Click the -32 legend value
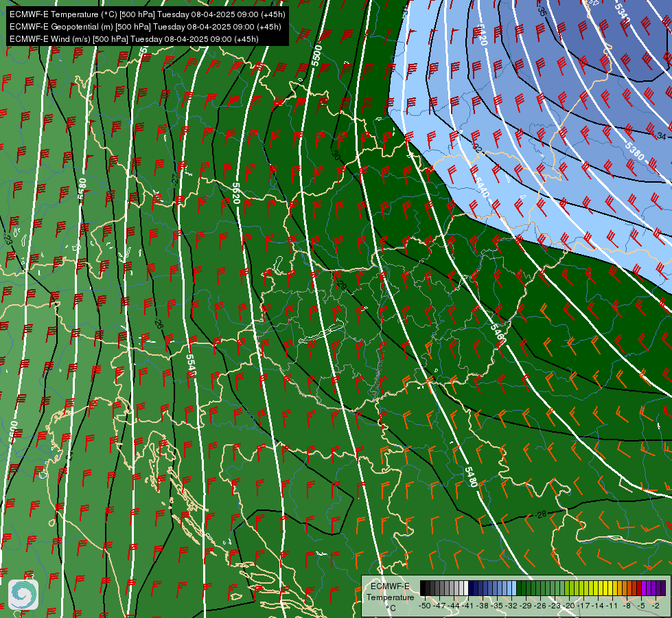This screenshot has height=618, width=672. [513, 606]
